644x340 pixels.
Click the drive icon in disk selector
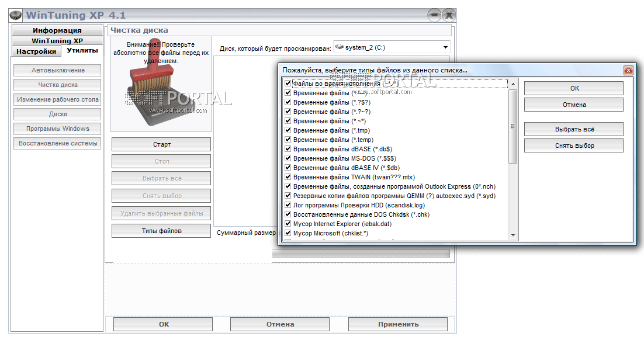pyautogui.click(x=340, y=47)
